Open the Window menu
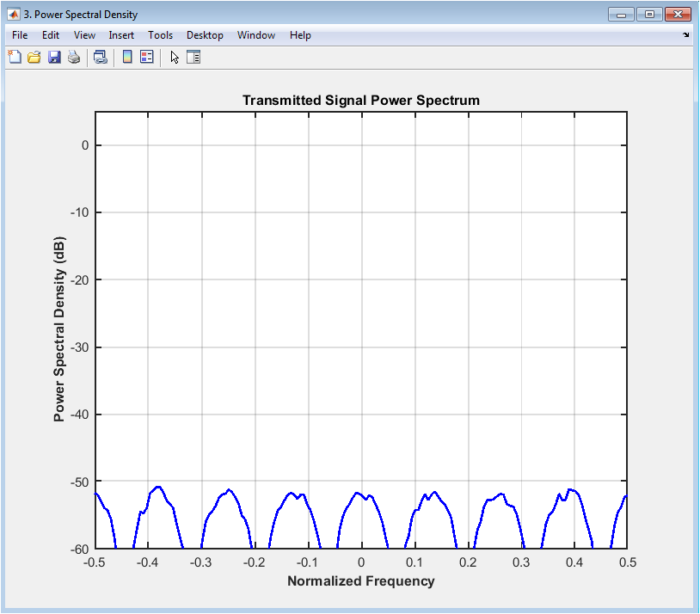Image resolution: width=700 pixels, height=614 pixels. pyautogui.click(x=256, y=35)
